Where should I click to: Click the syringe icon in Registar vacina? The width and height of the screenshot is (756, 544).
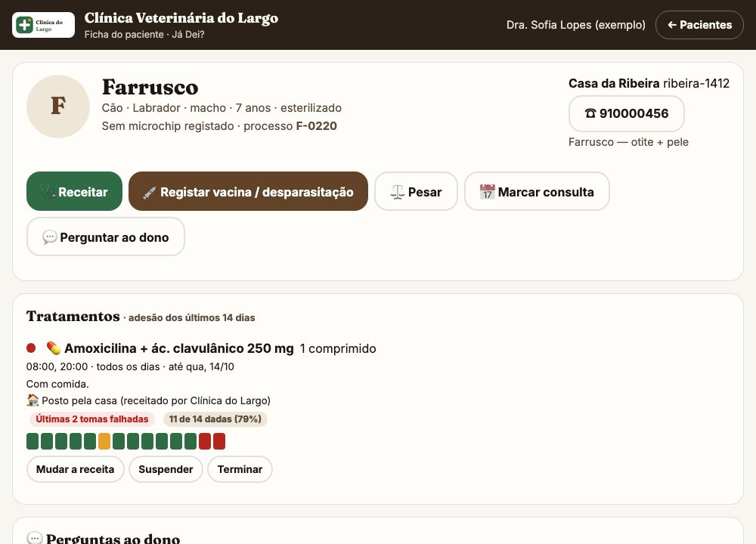click(150, 192)
